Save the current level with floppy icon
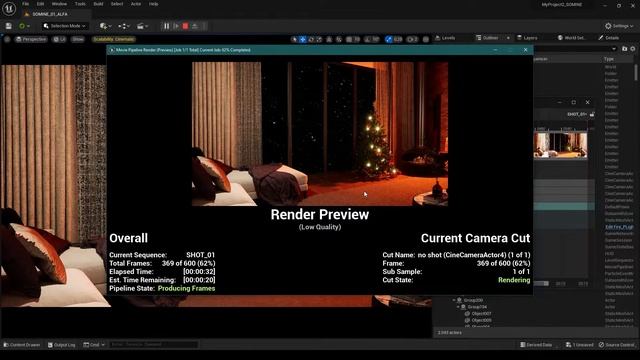Image resolution: width=640 pixels, height=360 pixels. (9, 26)
